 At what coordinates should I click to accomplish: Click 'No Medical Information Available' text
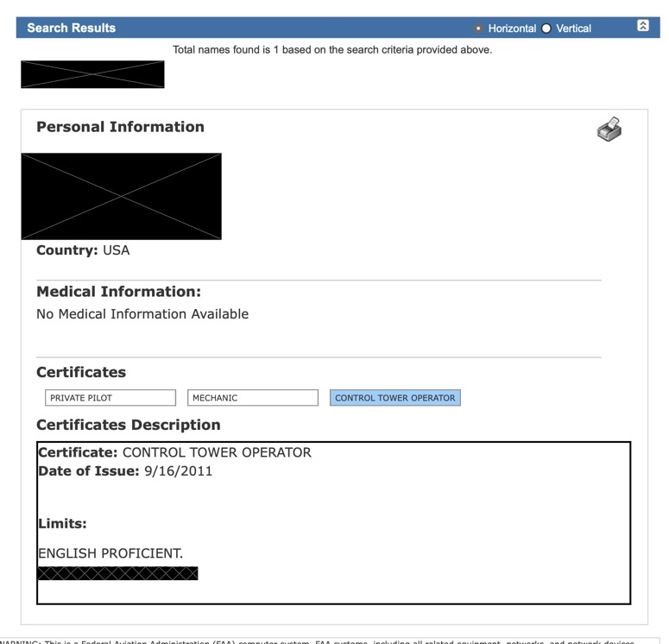coord(142,314)
